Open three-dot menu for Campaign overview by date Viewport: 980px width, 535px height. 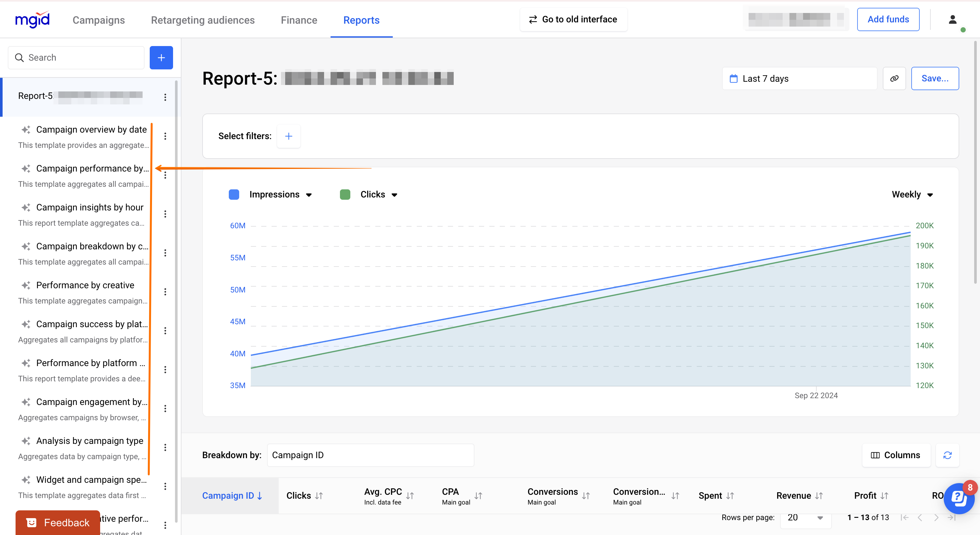[x=165, y=136]
